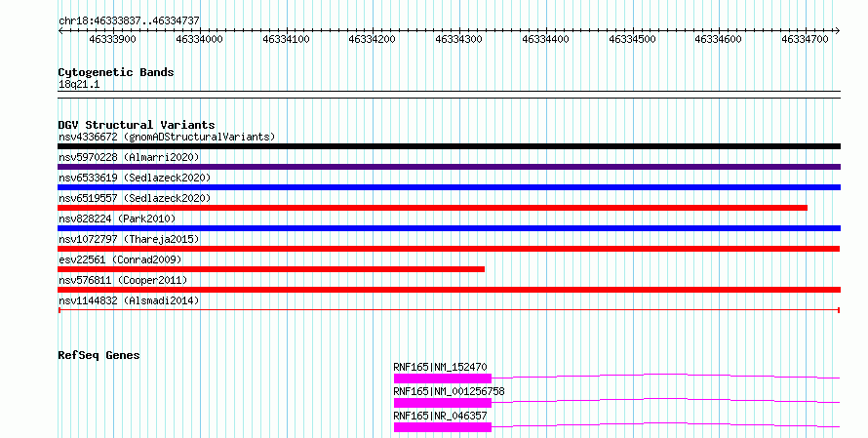
Task: Open the nsv576811 (Cooper2011) label
Action: [123, 280]
